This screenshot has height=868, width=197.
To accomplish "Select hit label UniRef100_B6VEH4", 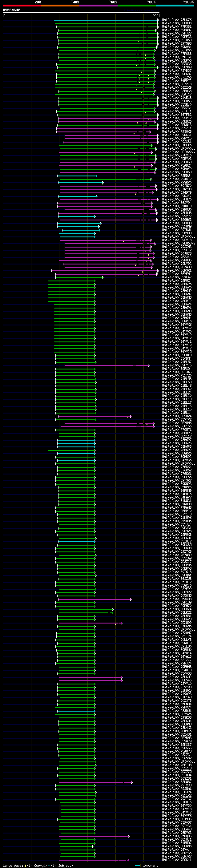I will (177, 274).
